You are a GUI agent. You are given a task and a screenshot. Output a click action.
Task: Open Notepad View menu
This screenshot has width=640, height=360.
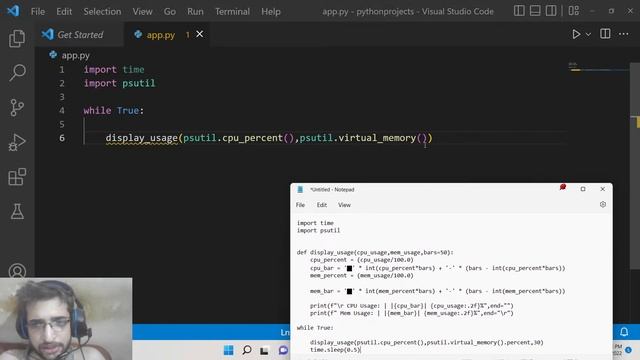(x=344, y=205)
